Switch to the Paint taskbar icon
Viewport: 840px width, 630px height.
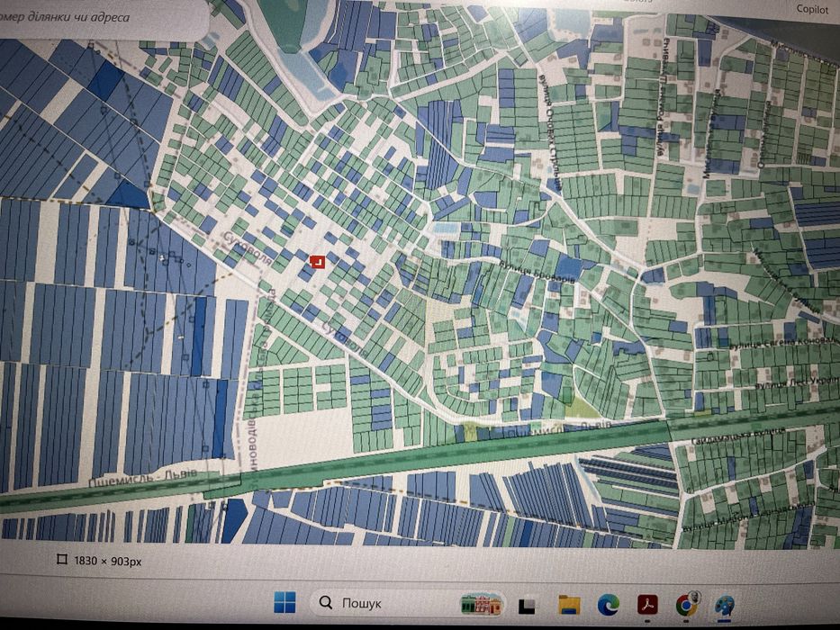(725, 606)
